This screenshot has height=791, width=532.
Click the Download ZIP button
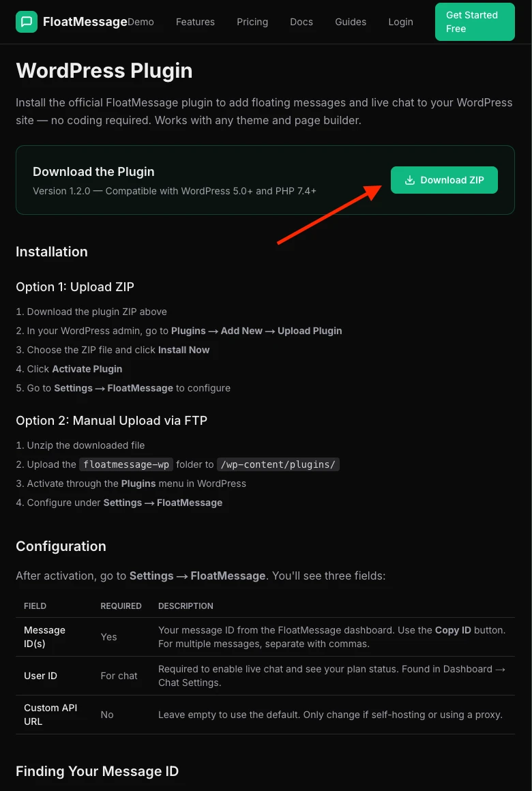tap(444, 180)
